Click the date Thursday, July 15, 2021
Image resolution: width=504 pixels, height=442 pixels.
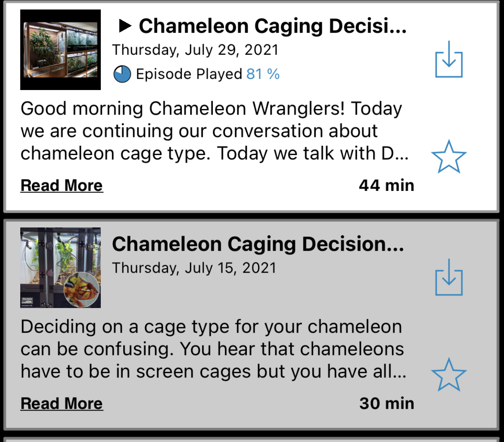(x=194, y=268)
